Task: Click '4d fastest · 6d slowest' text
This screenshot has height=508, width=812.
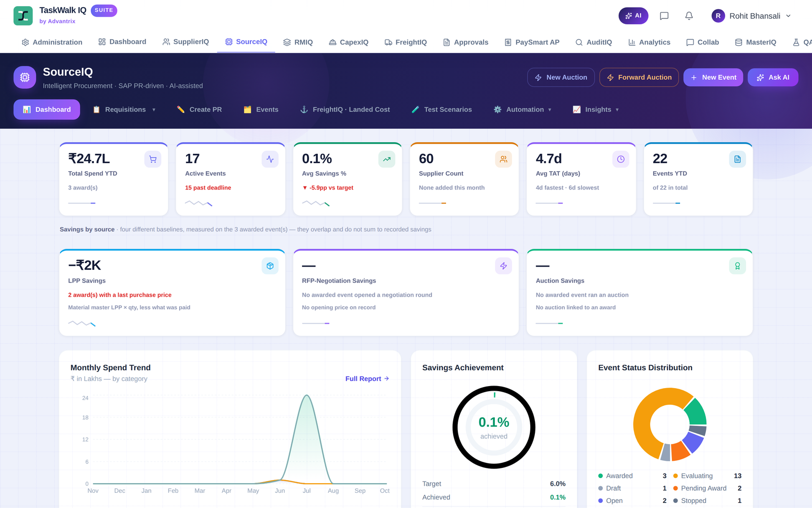Action: pyautogui.click(x=567, y=188)
